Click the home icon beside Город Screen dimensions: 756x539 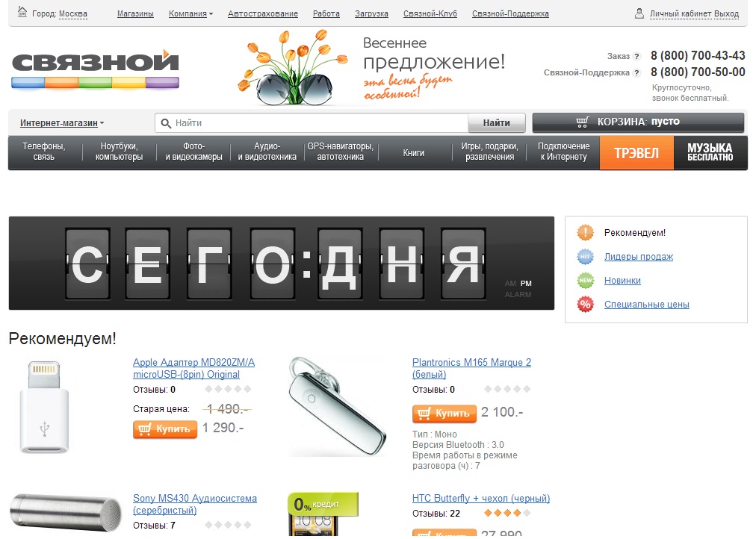tap(22, 12)
